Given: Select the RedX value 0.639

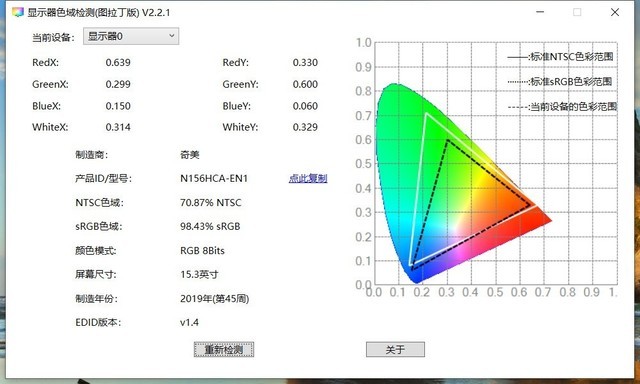Looking at the screenshot, I should click(118, 62).
